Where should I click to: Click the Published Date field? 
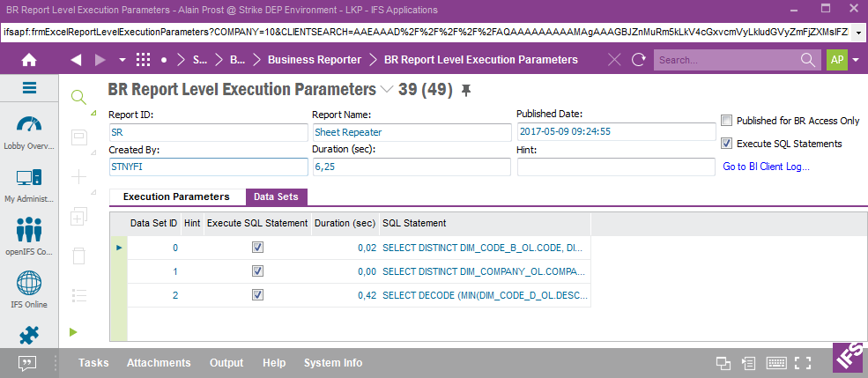click(x=616, y=132)
